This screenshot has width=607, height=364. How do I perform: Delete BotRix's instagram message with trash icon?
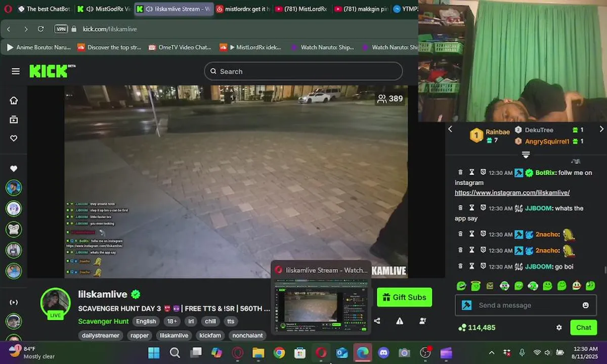460,172
